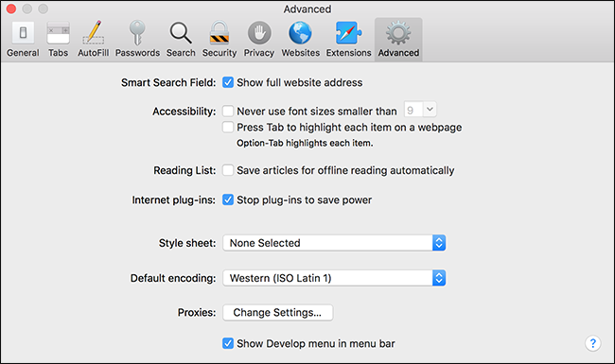Screen dimensions: 615x364
Task: Select the Passwords key icon
Action: (x=137, y=40)
